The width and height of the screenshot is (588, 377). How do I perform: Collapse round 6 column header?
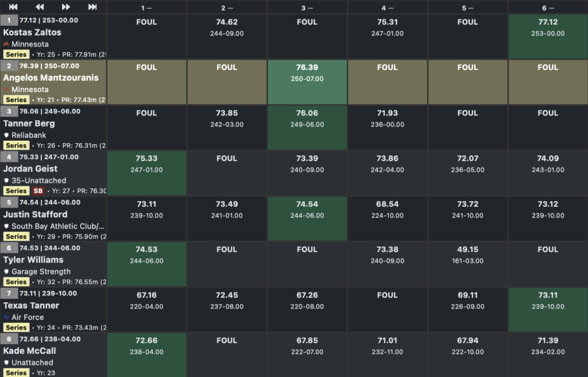pos(548,8)
